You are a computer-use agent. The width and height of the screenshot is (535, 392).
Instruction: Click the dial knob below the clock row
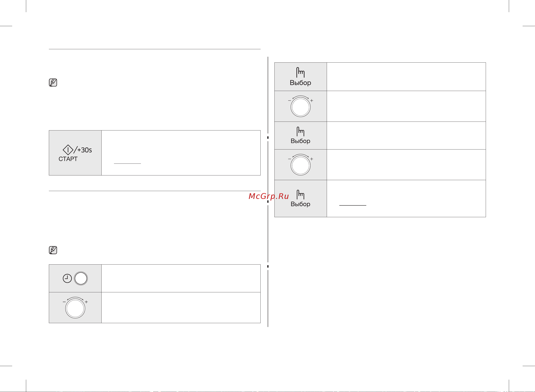tap(75, 309)
